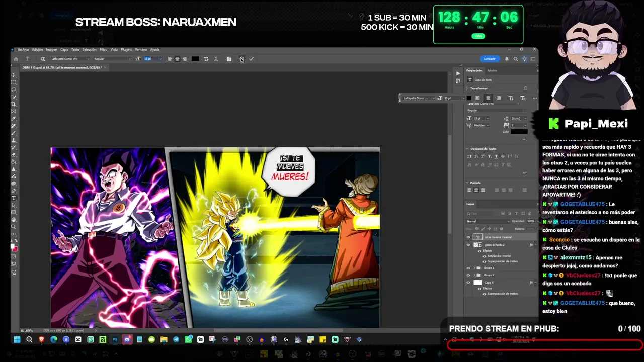Open the Filtro menu
The height and width of the screenshot is (362, 644).
click(x=103, y=50)
